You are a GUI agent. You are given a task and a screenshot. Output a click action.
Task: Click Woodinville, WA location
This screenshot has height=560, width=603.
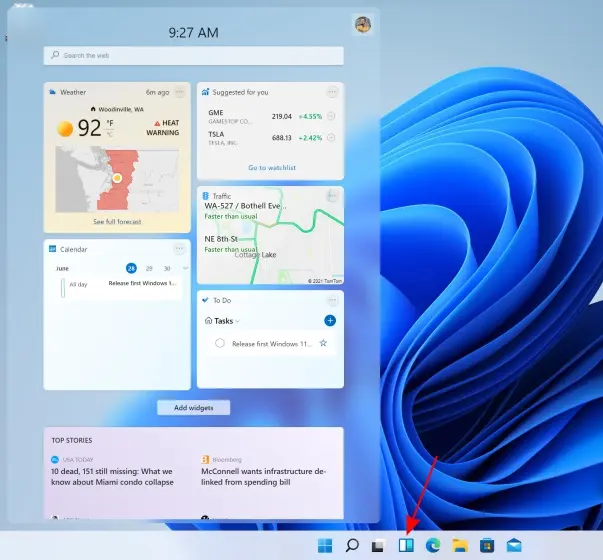tap(121, 110)
